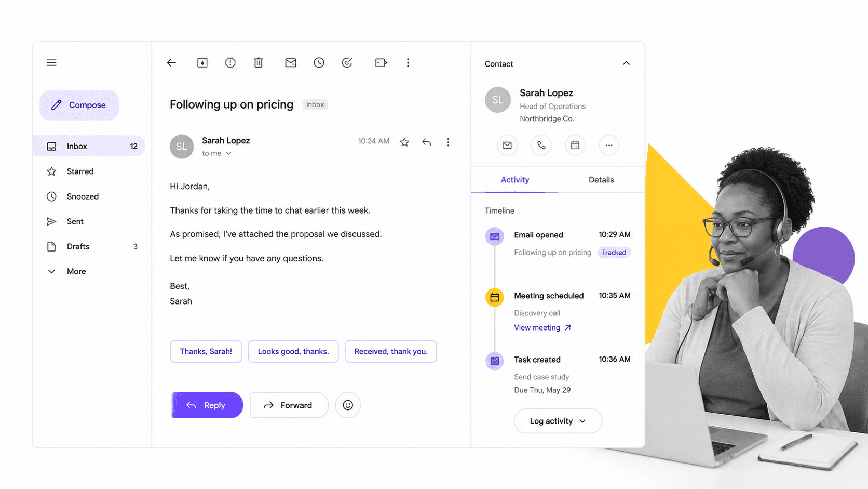Use smart reply 'Received, thank you.'

click(391, 351)
